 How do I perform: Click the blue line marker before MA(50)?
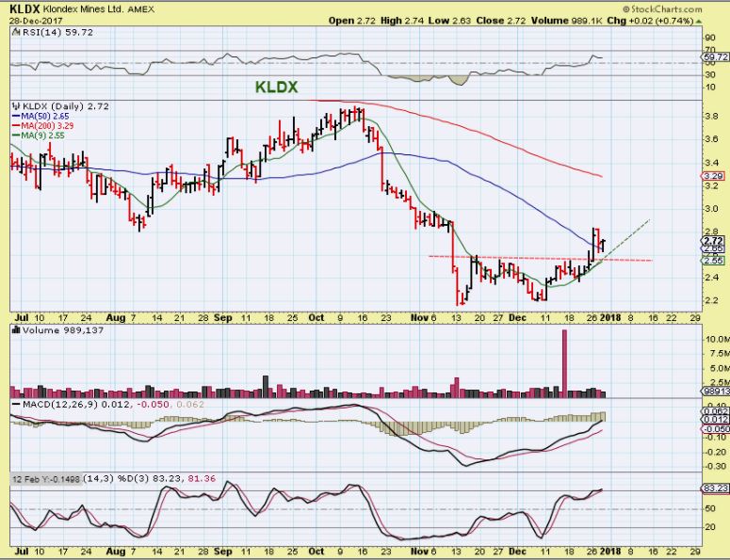(x=16, y=117)
